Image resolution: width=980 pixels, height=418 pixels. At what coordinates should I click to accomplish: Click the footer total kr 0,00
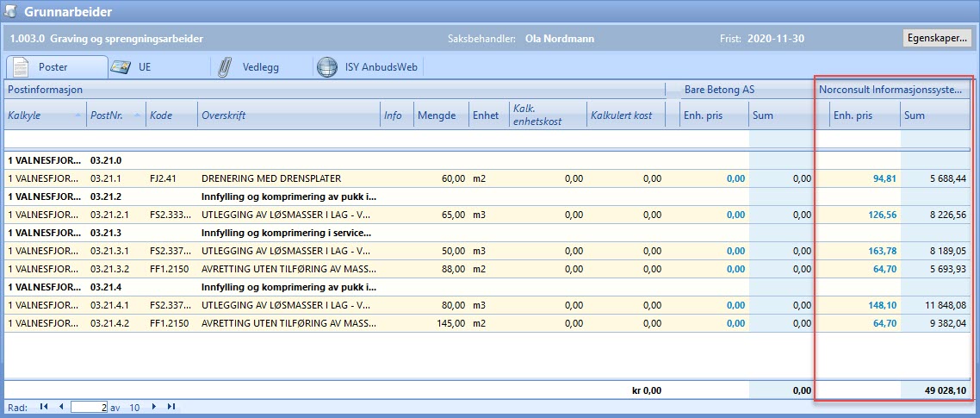(x=646, y=390)
